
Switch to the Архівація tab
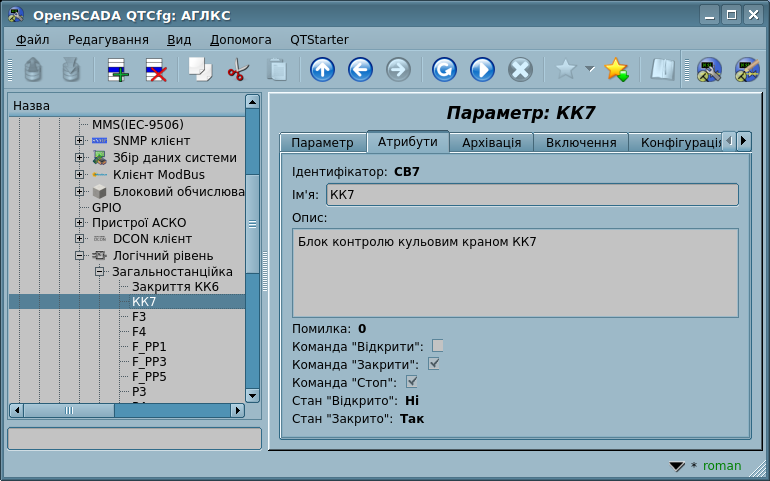[x=491, y=142]
